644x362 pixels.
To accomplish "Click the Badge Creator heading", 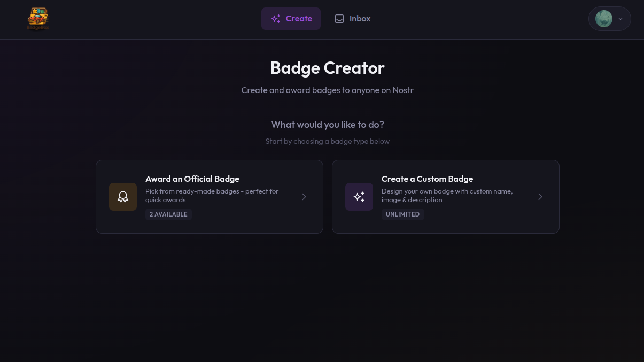I will click(x=327, y=67).
